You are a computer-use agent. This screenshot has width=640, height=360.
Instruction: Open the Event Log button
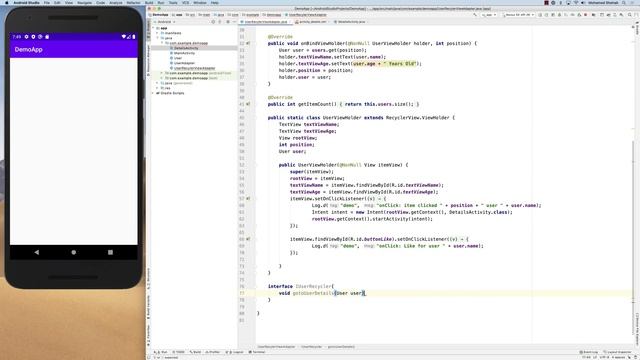pyautogui.click(x=589, y=352)
